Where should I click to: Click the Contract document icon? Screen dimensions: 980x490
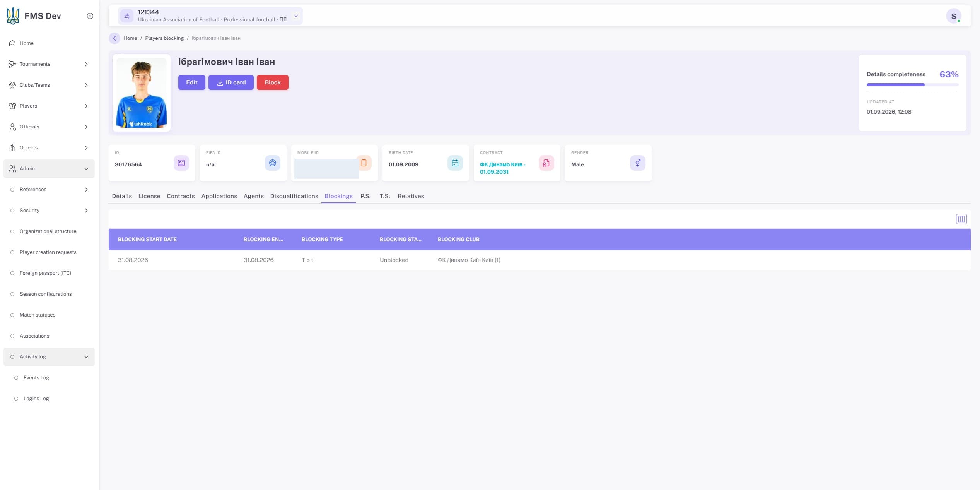click(x=546, y=163)
